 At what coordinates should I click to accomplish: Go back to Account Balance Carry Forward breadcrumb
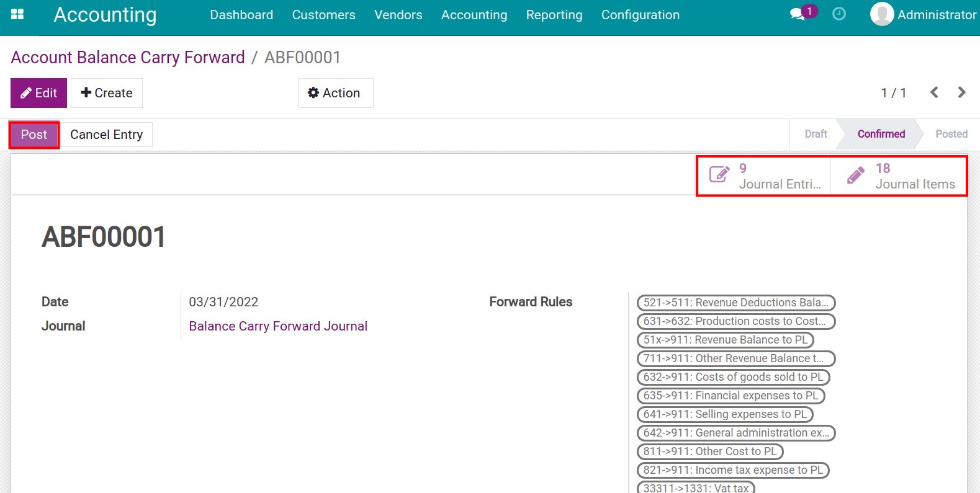coord(128,58)
